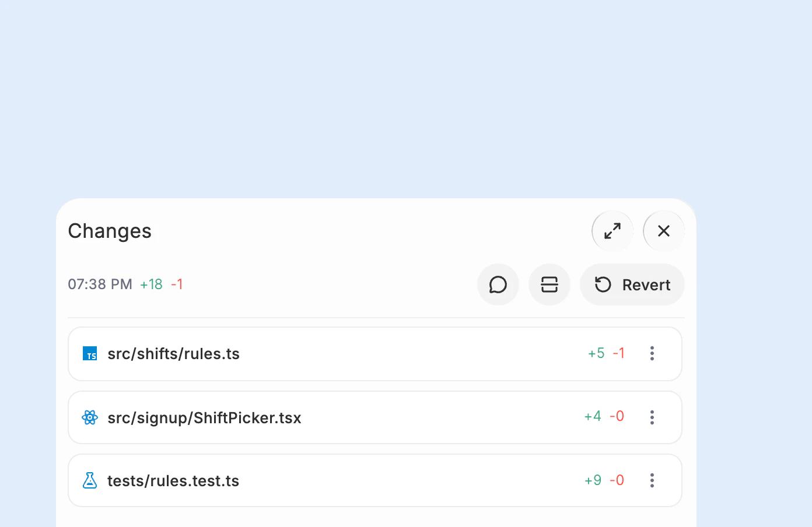
Task: Open more options for tests/rules.test.ts
Action: 652,480
